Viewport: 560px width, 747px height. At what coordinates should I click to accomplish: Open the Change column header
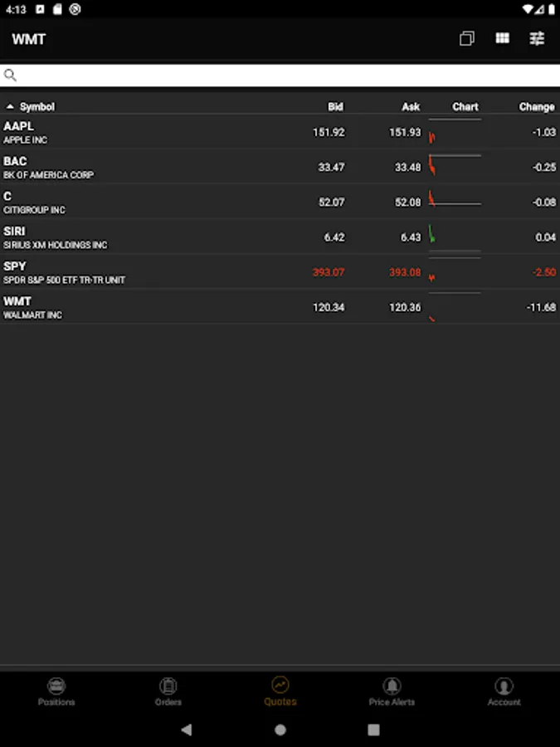tap(537, 106)
